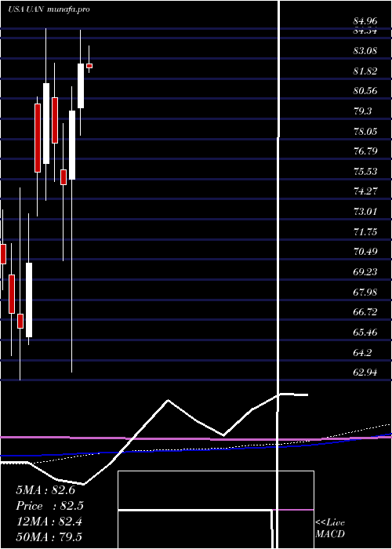Viewport: 392px width, 549px height.
Task: Click the 80.56 price axis label
Action: coord(365,91)
